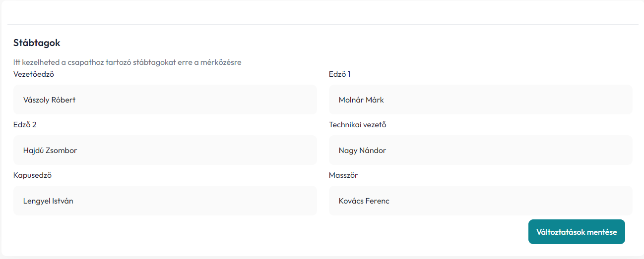644x259 pixels.
Task: Place cursor in field containing Molnár Márk
Action: point(481,100)
